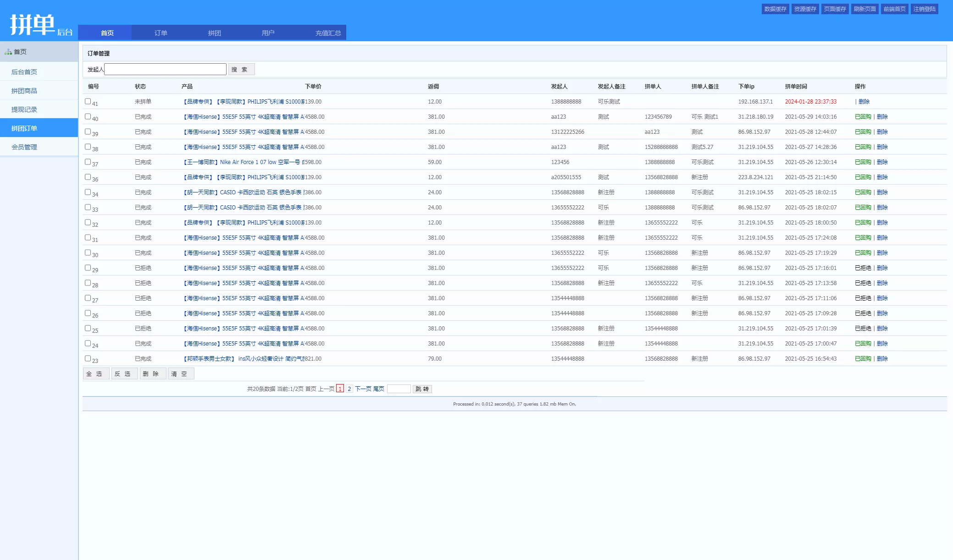Tick the checkbox for order 41
Screen dimensions: 953x560
coord(88,101)
